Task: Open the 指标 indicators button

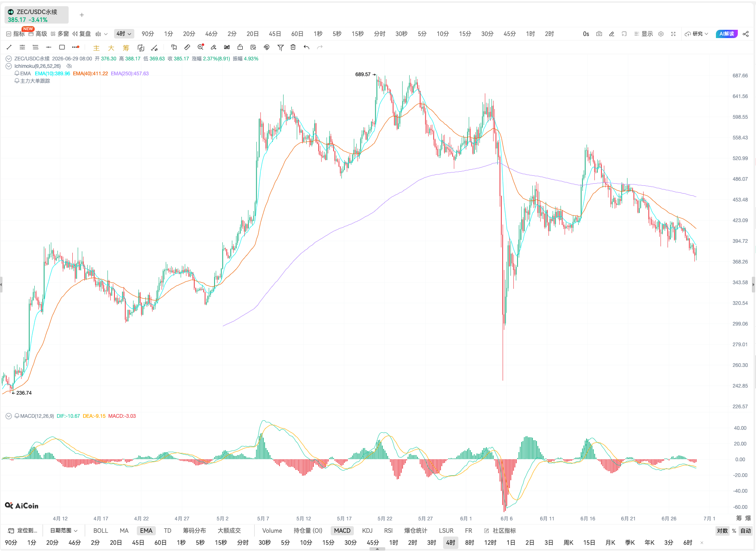Action: click(x=15, y=34)
